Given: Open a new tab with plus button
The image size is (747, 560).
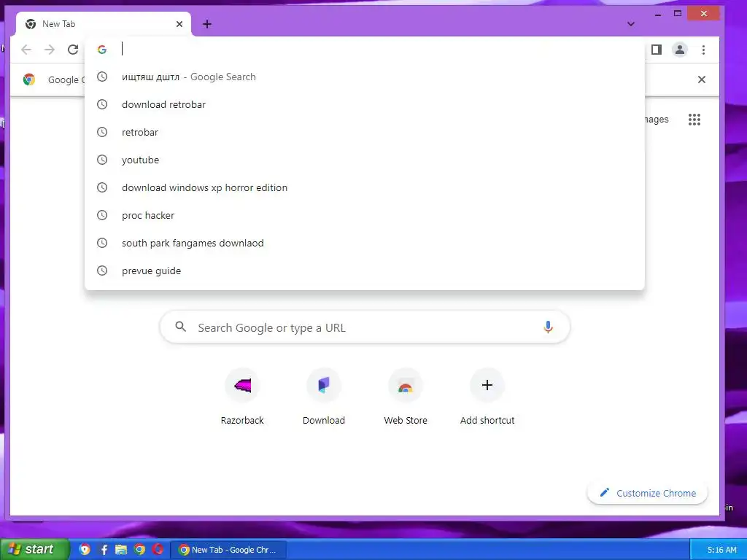Looking at the screenshot, I should [x=206, y=24].
